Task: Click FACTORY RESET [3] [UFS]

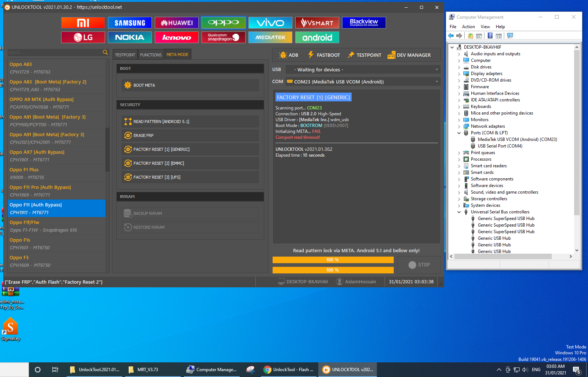Action: click(190, 177)
